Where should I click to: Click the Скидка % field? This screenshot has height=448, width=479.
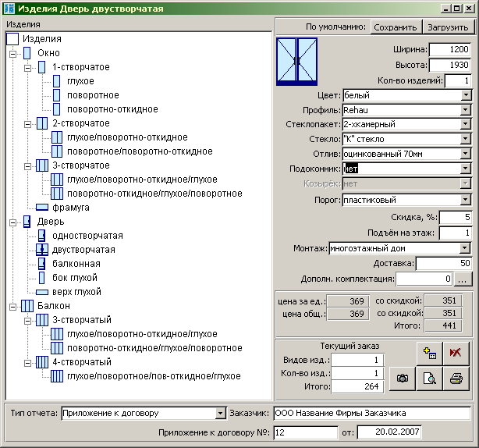455,217
